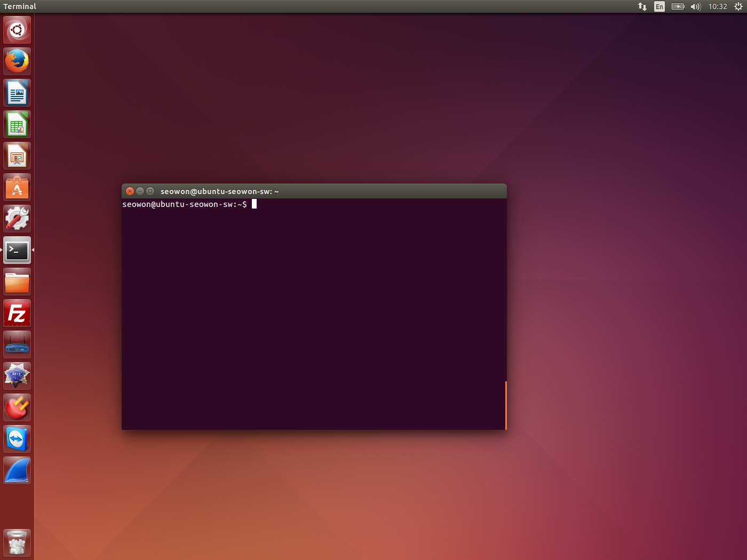Image resolution: width=747 pixels, height=560 pixels.
Task: Open the 10:32 clock calendar menu
Action: (718, 6)
